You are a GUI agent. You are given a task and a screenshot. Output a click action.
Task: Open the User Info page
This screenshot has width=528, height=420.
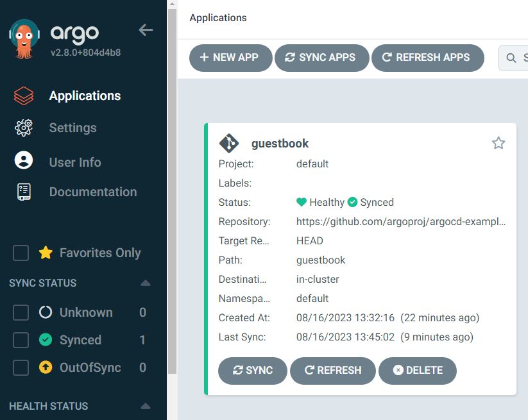[x=75, y=162]
